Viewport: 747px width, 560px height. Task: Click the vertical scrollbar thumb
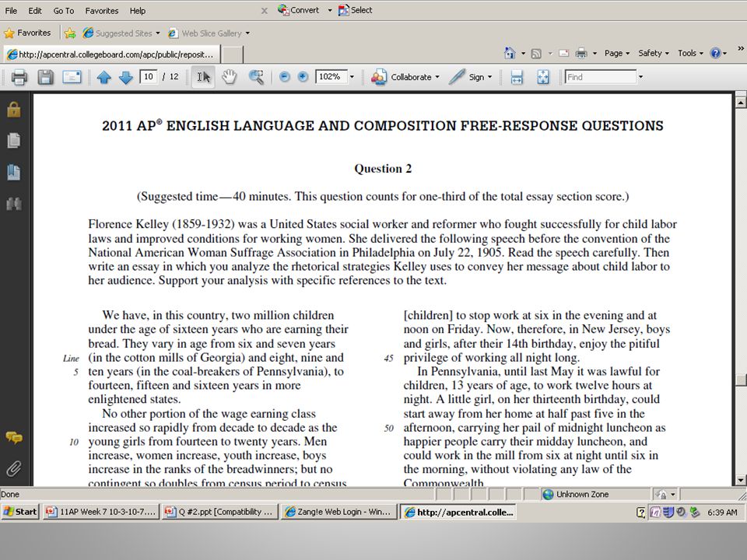(740, 380)
